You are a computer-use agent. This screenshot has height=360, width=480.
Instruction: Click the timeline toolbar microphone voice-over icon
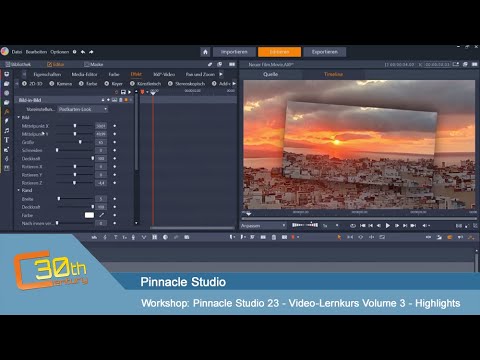pyautogui.click(x=133, y=237)
